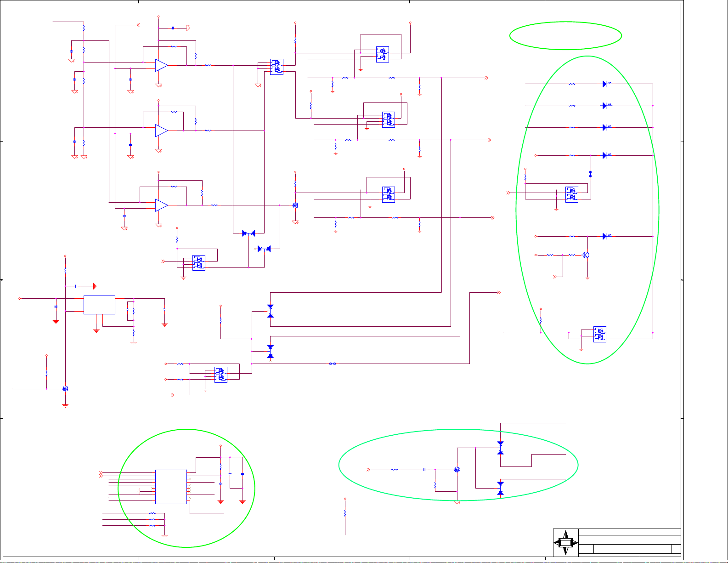Select the topmost op-amp triangle symbol
This screenshot has height=563, width=728.
click(x=161, y=65)
